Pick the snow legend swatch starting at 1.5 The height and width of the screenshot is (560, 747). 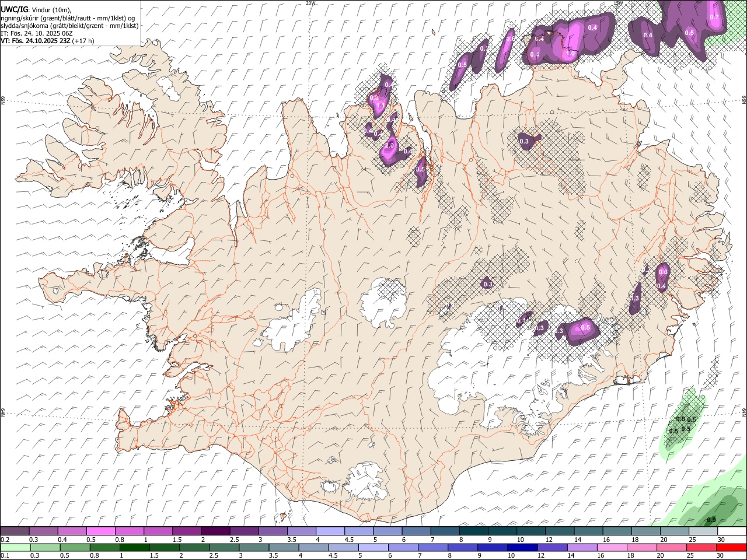tap(187, 531)
